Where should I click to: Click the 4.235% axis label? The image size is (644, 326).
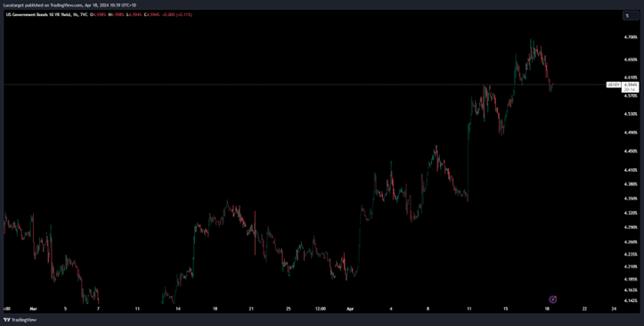click(x=630, y=255)
